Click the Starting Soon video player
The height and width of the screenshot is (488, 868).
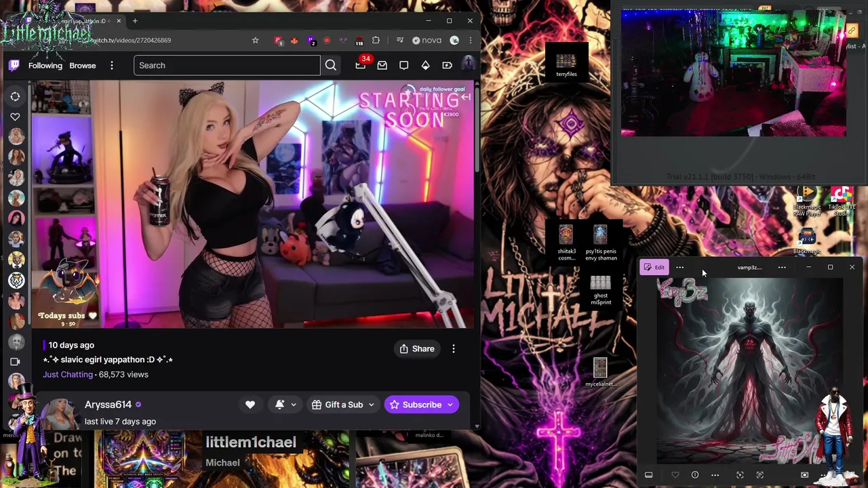pos(252,205)
